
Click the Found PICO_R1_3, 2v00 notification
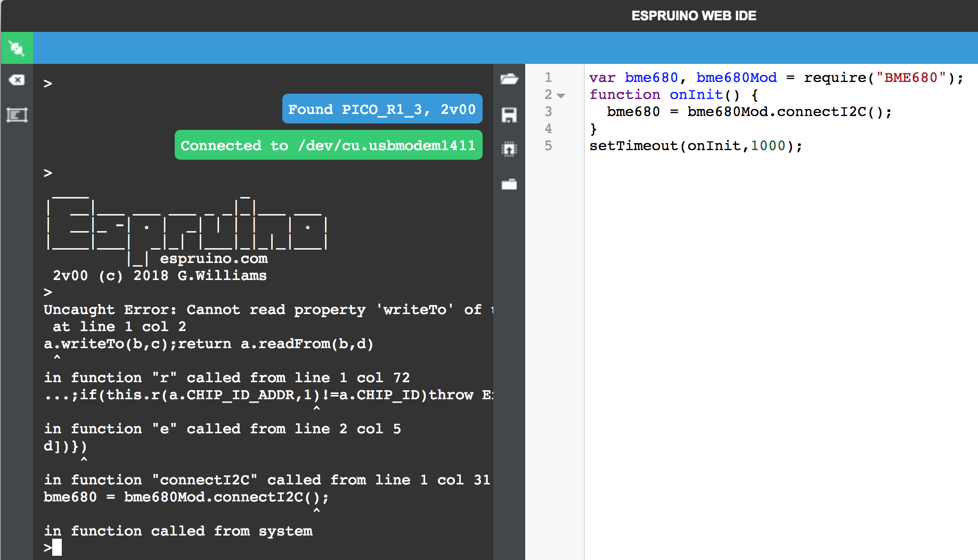pos(382,109)
